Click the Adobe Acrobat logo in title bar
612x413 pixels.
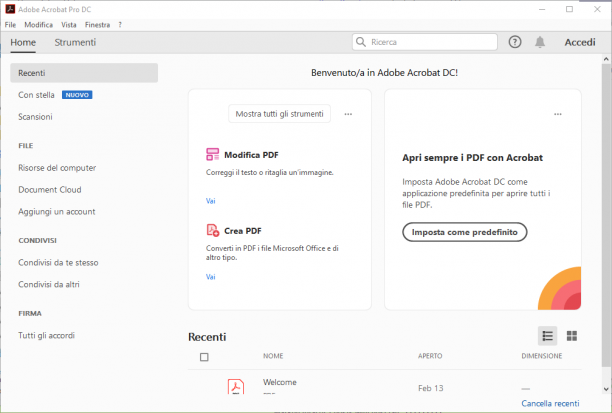pos(10,9)
